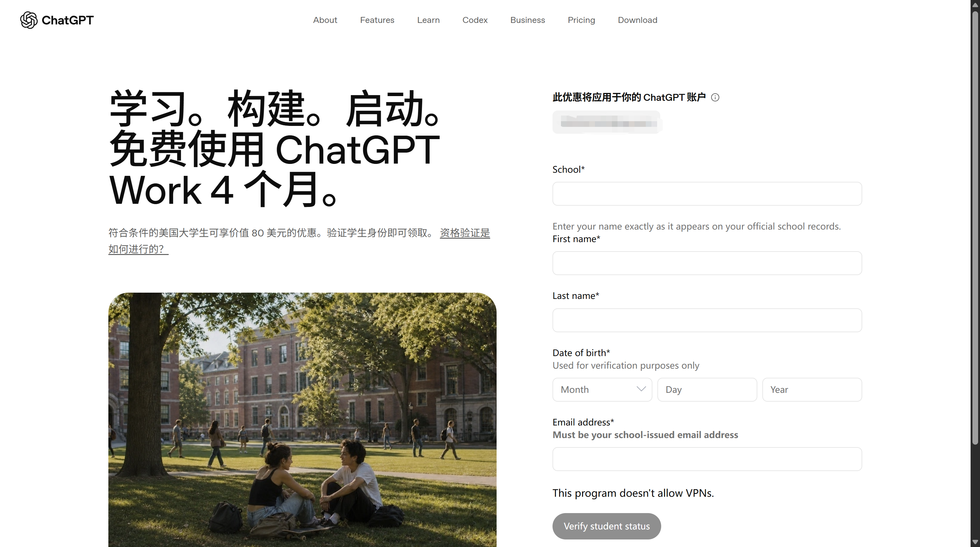Click the ChatGPT wordmark text
Image resolution: width=980 pixels, height=547 pixels.
coord(67,20)
